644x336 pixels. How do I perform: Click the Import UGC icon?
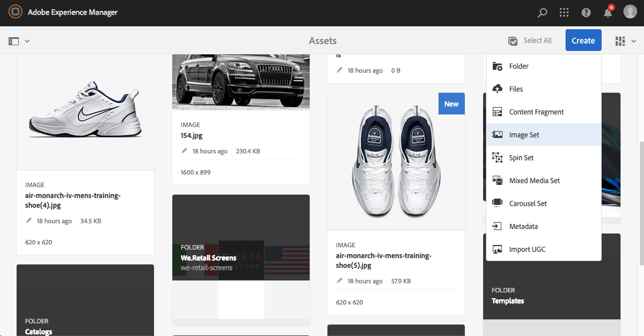point(497,249)
